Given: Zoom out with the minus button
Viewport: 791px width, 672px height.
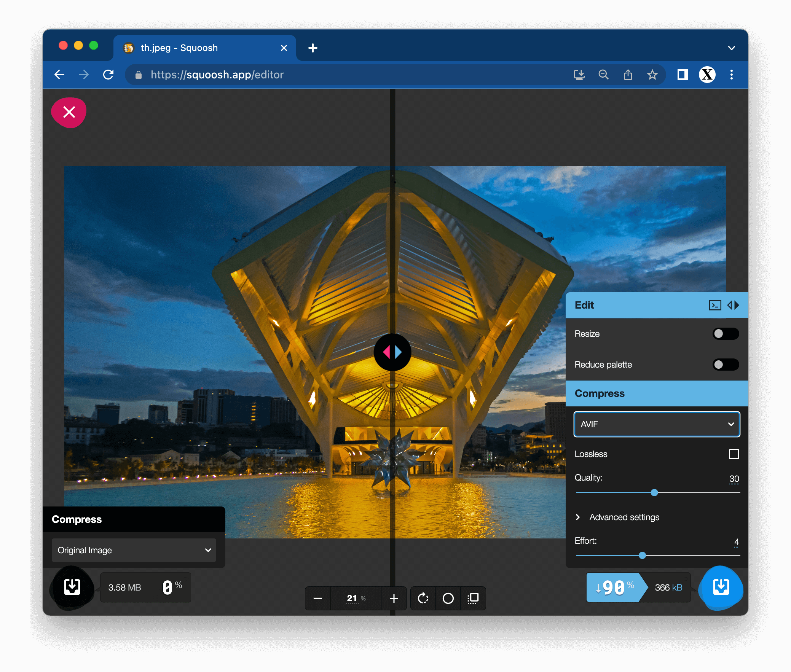Looking at the screenshot, I should point(317,598).
